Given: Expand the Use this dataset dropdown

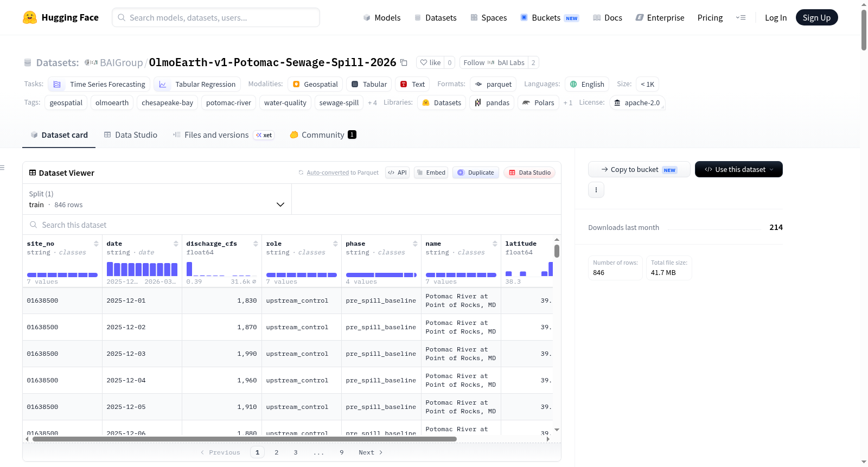Looking at the screenshot, I should click(x=739, y=169).
